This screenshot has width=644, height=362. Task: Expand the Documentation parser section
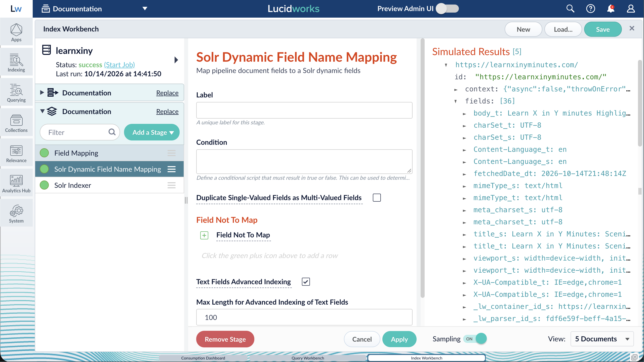[42, 92]
